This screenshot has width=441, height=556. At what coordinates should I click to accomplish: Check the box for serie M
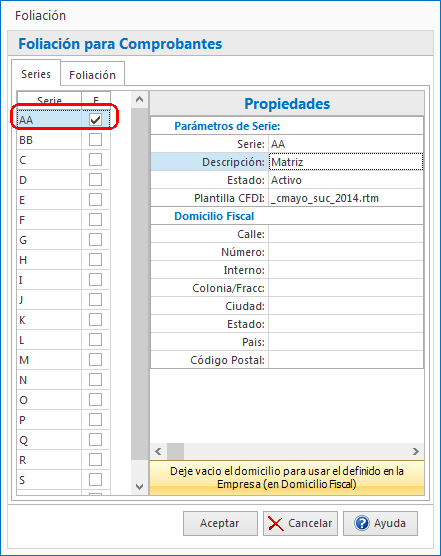point(95,360)
